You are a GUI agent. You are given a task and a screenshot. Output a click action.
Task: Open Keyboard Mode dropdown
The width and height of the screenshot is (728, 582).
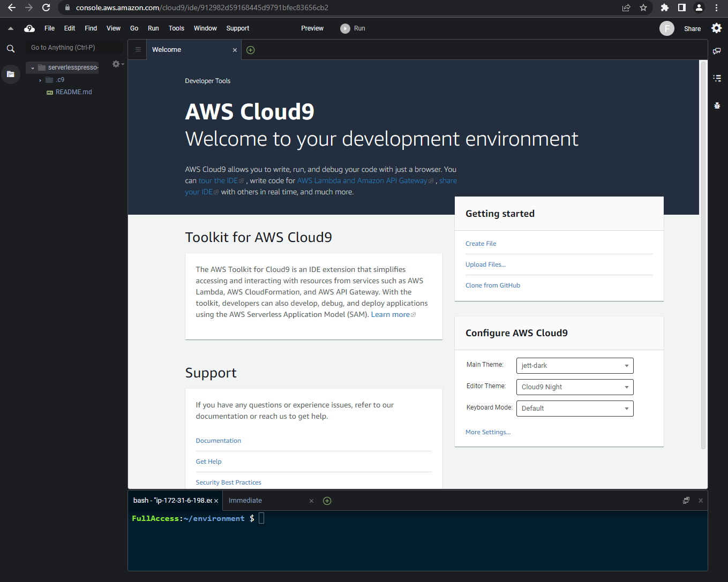[575, 409]
